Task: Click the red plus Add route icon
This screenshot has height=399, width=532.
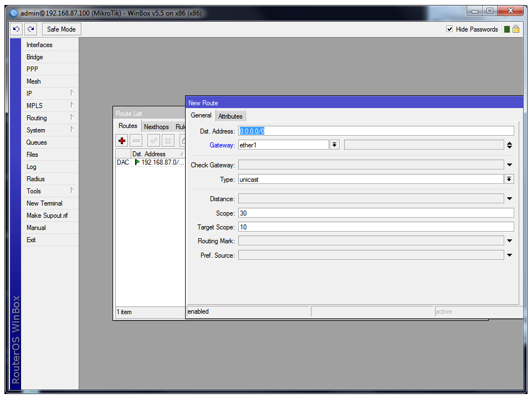Action: point(122,141)
